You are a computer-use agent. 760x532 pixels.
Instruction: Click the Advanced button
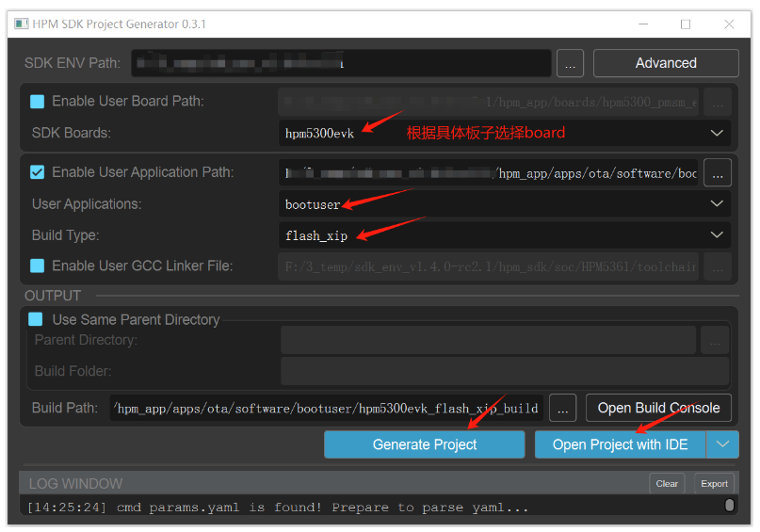click(666, 63)
